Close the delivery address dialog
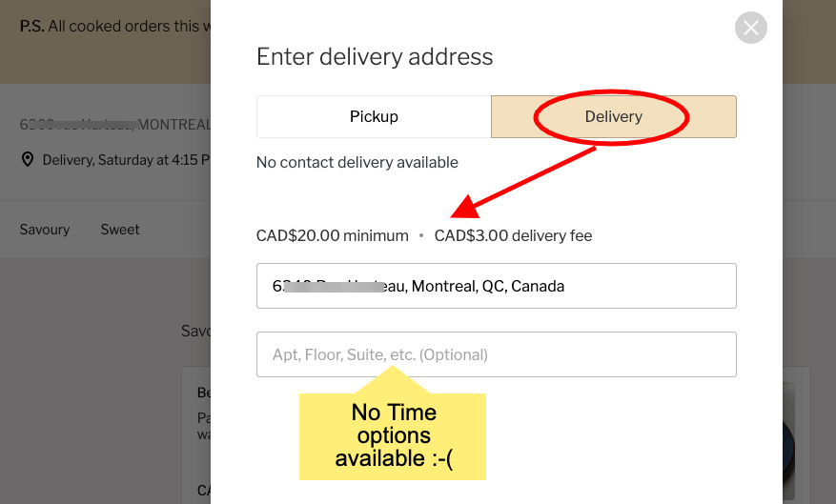This screenshot has height=504, width=836. [751, 28]
